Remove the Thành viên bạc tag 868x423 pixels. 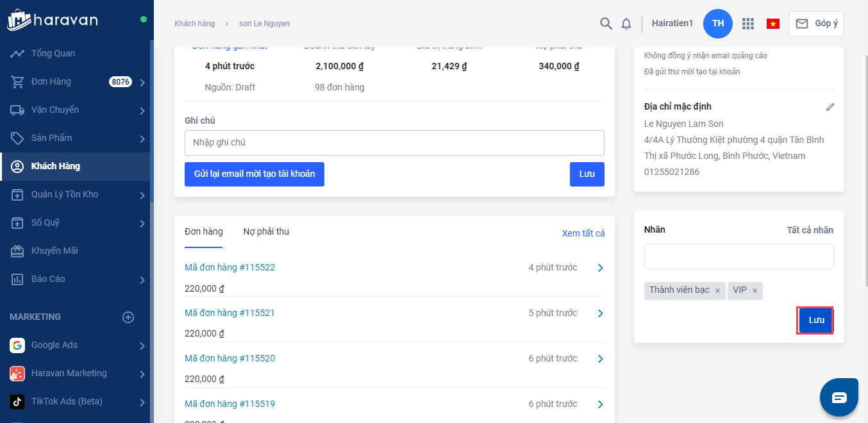[x=717, y=291]
